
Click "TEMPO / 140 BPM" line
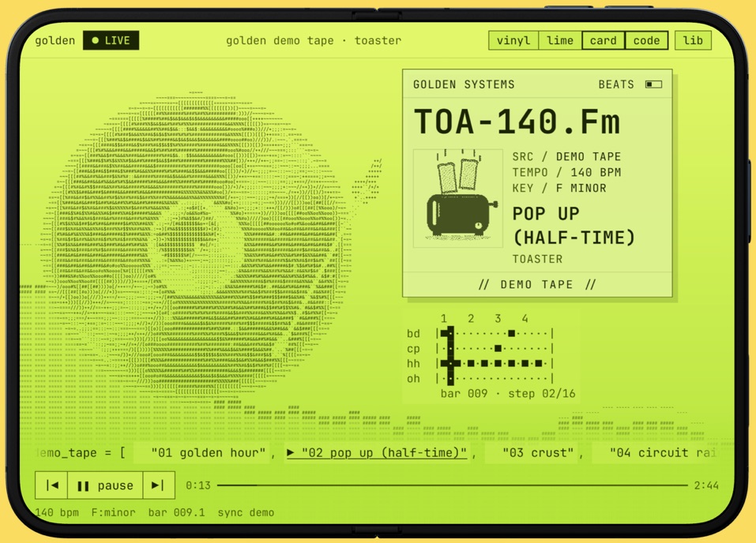click(566, 173)
